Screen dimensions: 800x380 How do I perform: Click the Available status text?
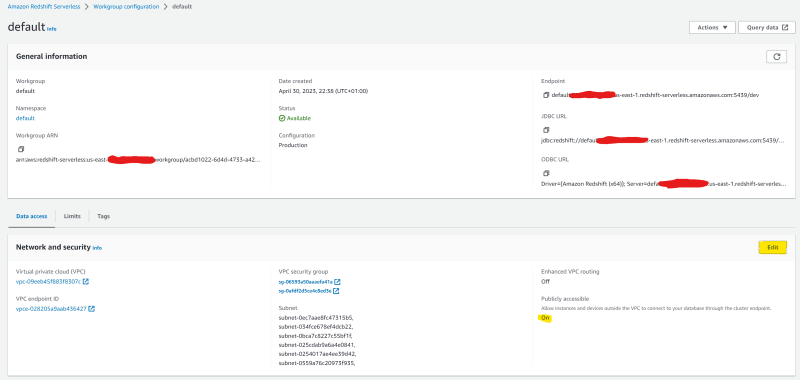point(298,118)
